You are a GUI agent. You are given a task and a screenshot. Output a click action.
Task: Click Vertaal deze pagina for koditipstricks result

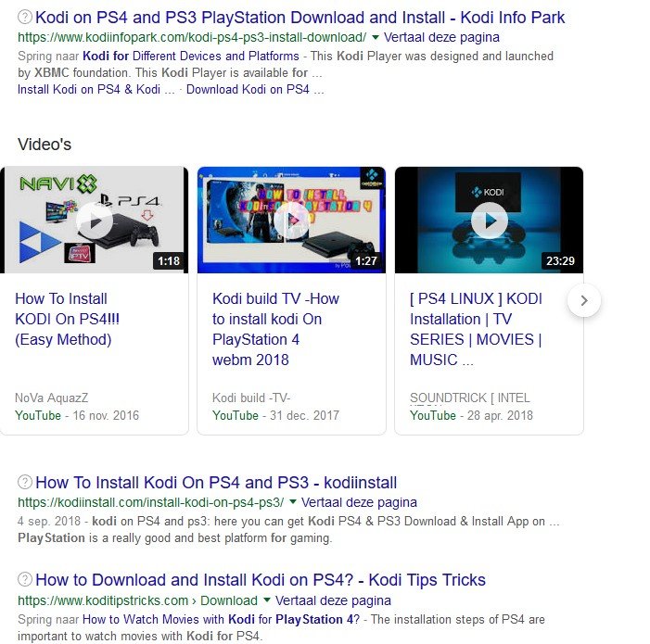333,600
